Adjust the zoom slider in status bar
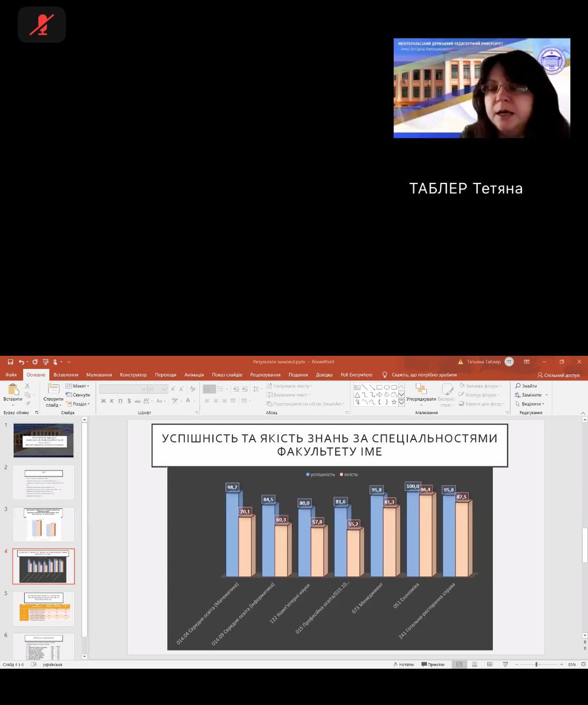 click(x=536, y=665)
